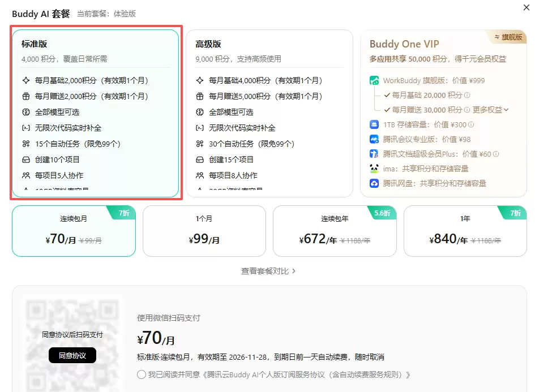The image size is (535, 392).
Task: Click the 腾讯会议专业版 icon
Action: click(x=374, y=139)
